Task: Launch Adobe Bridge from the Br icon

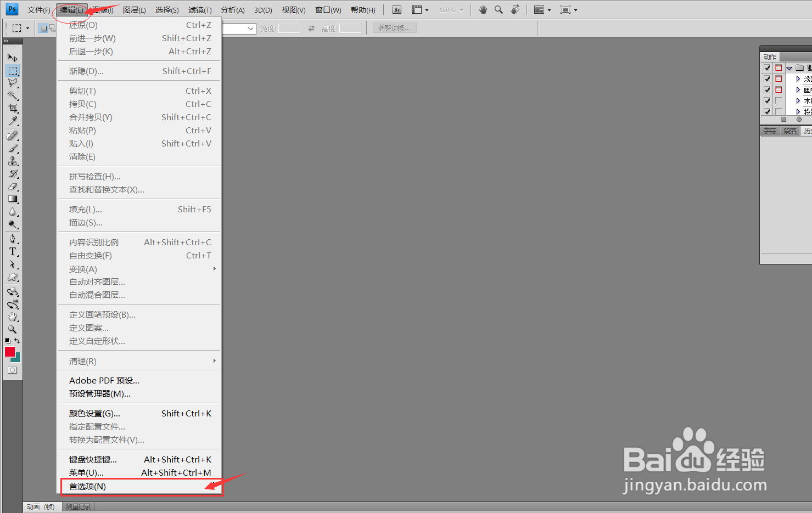Action: pos(397,10)
